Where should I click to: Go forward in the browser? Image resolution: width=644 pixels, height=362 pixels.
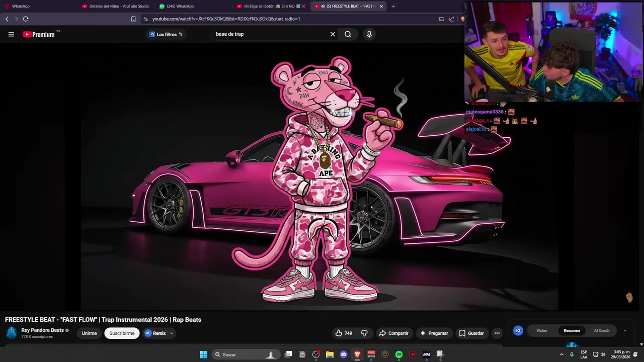(16, 19)
